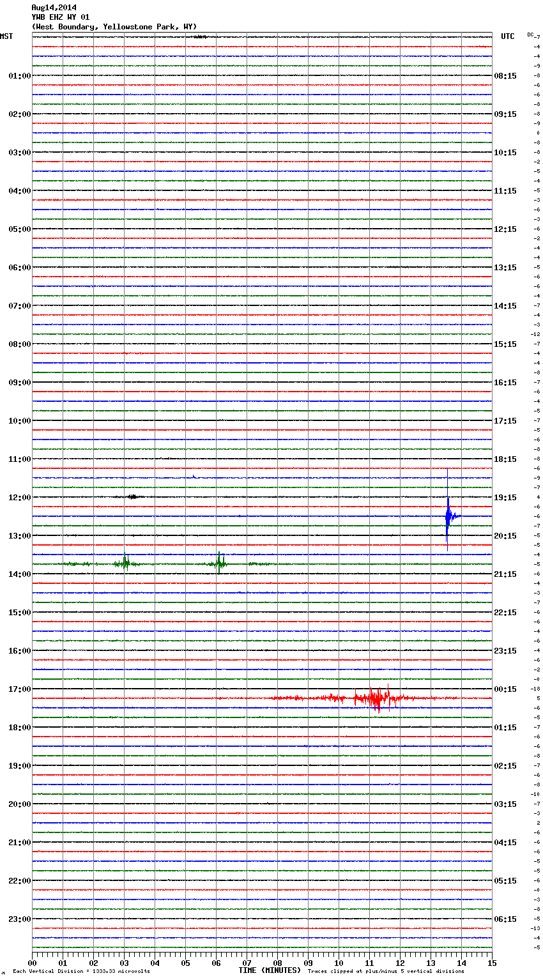This screenshot has width=543, height=980.
Task: Click "Each Vertical Division = 1333.33 microvolts" footer note
Action: pos(81,972)
